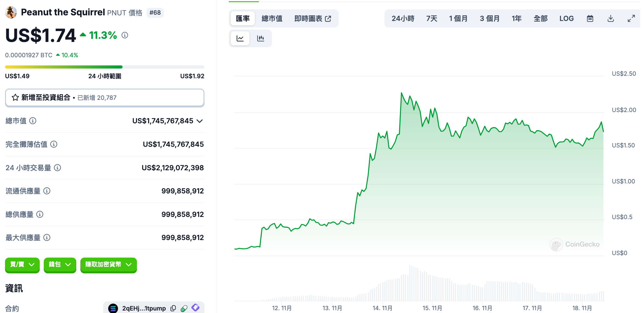Switch to the 總市值 chart tab
This screenshot has width=644, height=313.
click(272, 18)
